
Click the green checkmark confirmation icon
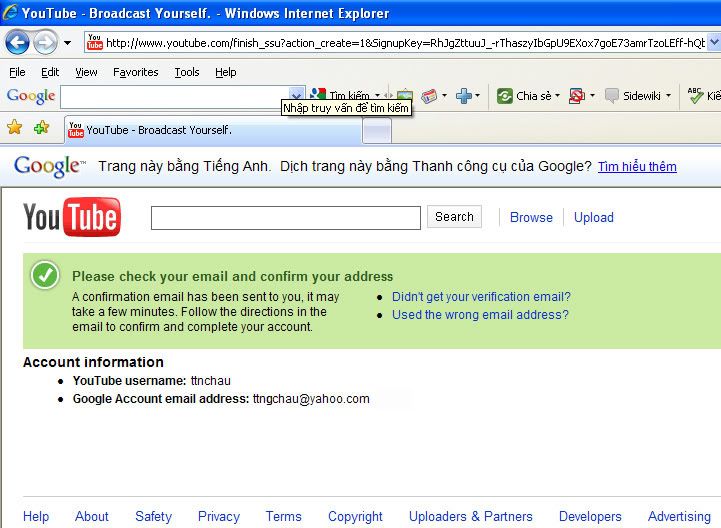(45, 275)
